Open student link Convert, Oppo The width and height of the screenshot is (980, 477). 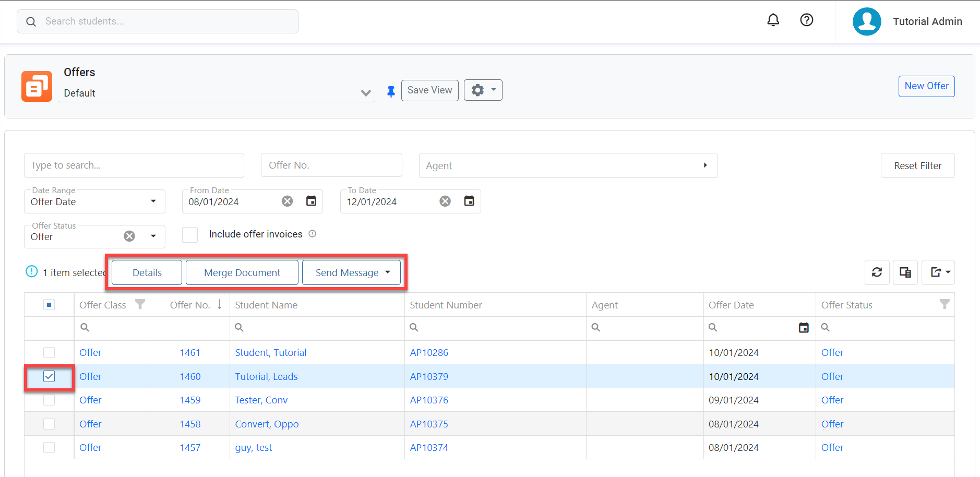267,424
